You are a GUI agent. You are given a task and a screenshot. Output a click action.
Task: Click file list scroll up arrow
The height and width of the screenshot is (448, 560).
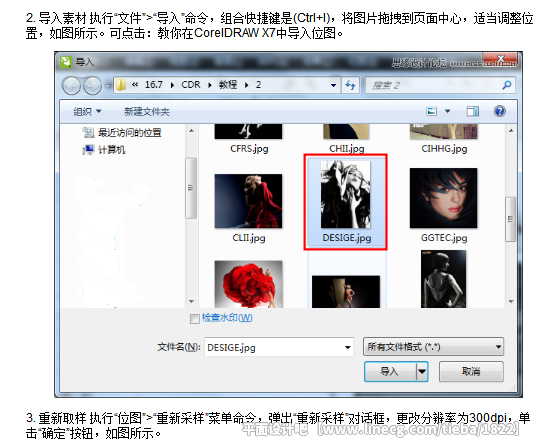(x=511, y=131)
